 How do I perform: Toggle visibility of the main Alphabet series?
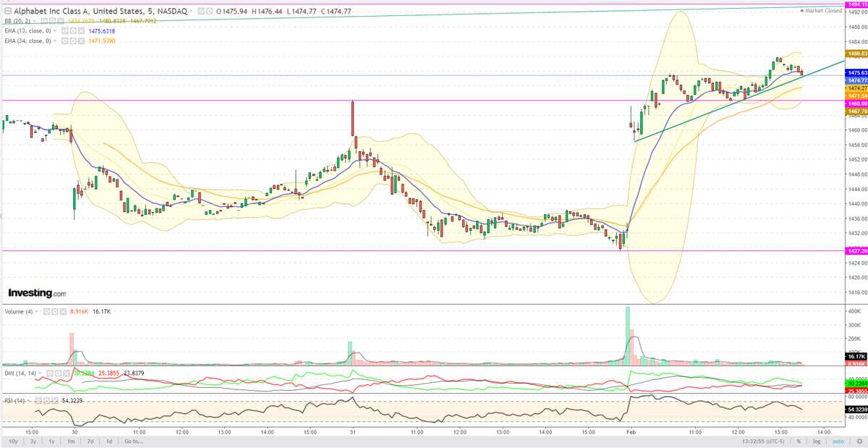click(x=201, y=11)
